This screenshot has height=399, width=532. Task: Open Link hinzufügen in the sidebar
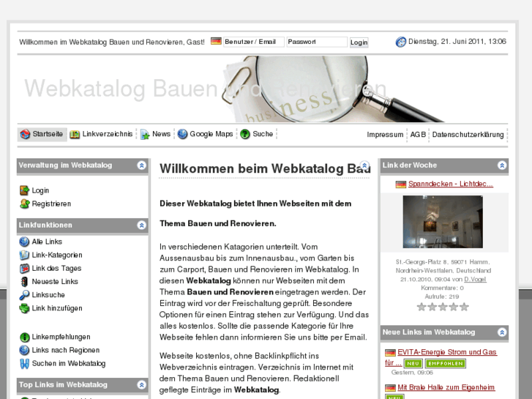click(x=57, y=308)
